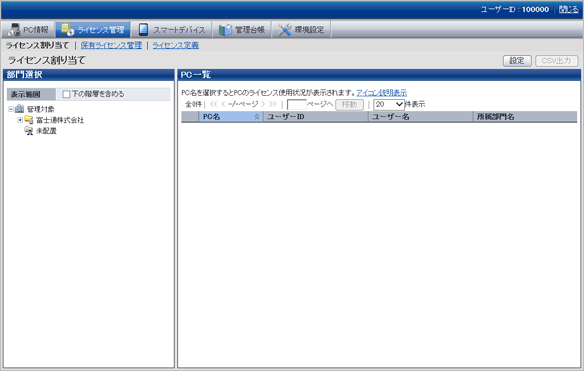This screenshot has height=371, width=584.
Task: Go to the previous page with <
Action: (x=223, y=104)
